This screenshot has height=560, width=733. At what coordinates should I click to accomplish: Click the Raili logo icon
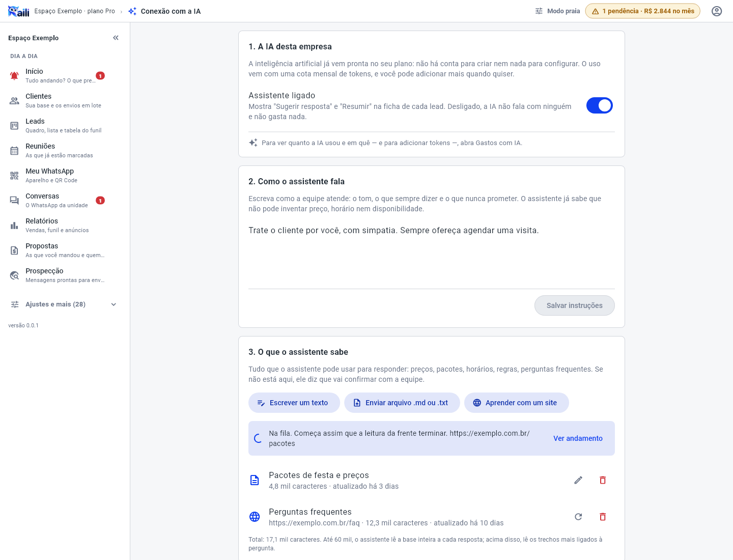[x=19, y=11]
